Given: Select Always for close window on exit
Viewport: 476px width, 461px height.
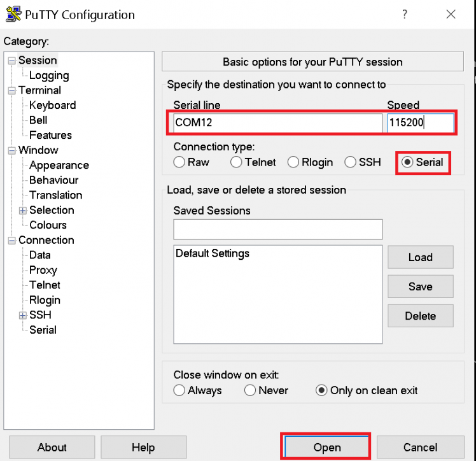Looking at the screenshot, I should pos(179,390).
